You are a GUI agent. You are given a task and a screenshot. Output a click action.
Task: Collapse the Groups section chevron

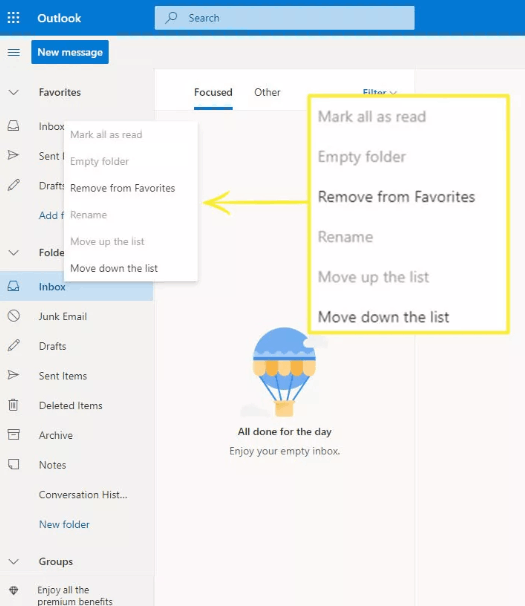pos(14,562)
